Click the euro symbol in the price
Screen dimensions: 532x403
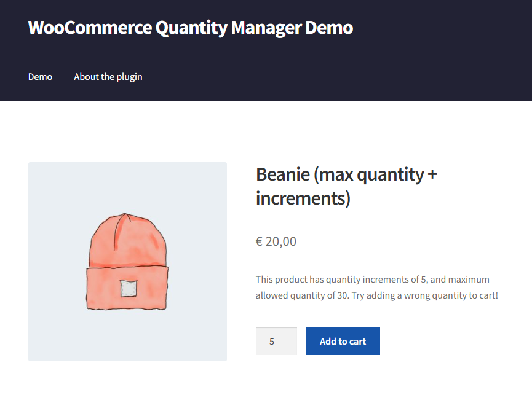pyautogui.click(x=260, y=241)
